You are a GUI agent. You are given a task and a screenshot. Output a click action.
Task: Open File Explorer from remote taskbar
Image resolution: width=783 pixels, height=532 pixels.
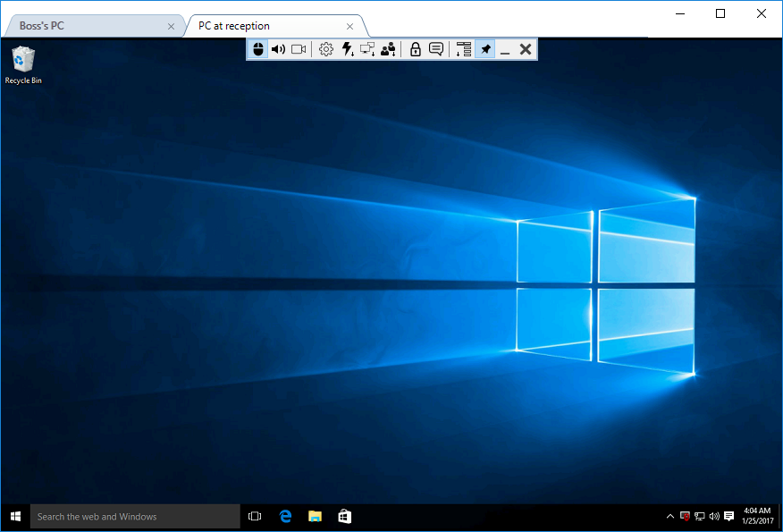pyautogui.click(x=315, y=516)
